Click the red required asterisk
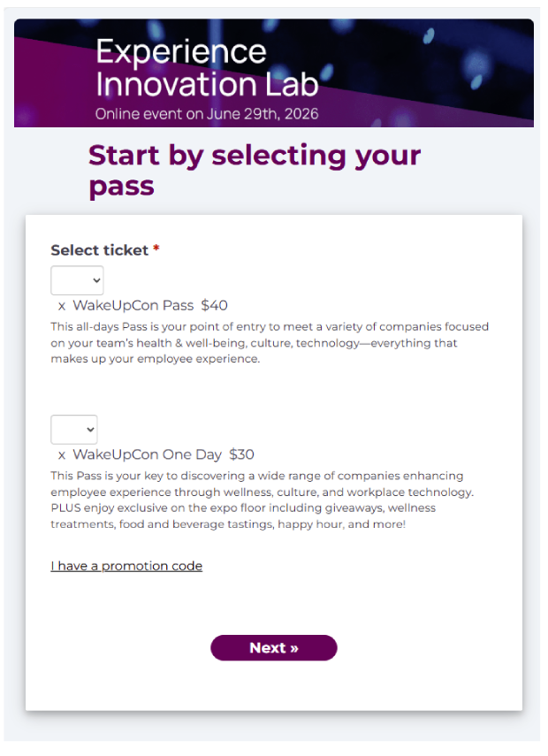This screenshot has width=548, height=756. 156,250
